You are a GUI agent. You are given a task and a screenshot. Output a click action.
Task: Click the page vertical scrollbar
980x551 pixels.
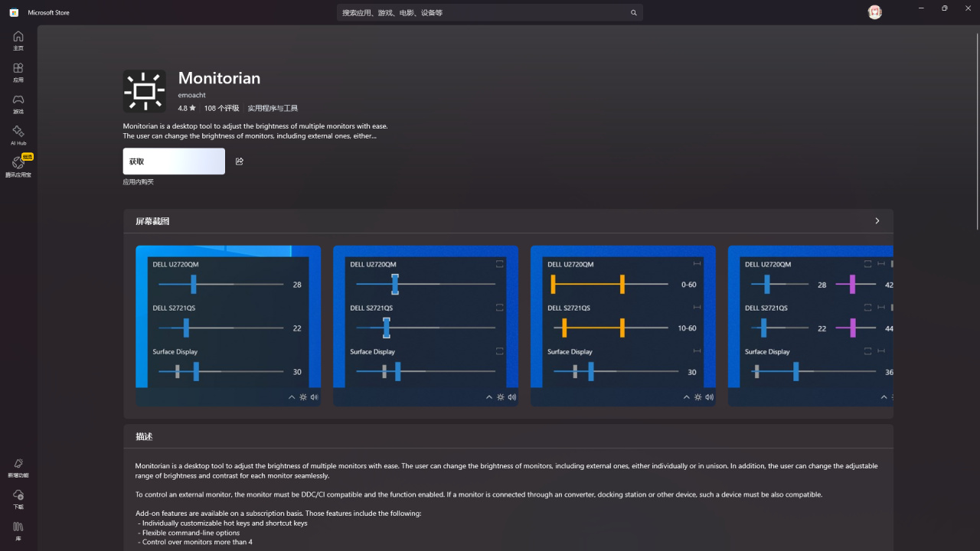pyautogui.click(x=976, y=130)
